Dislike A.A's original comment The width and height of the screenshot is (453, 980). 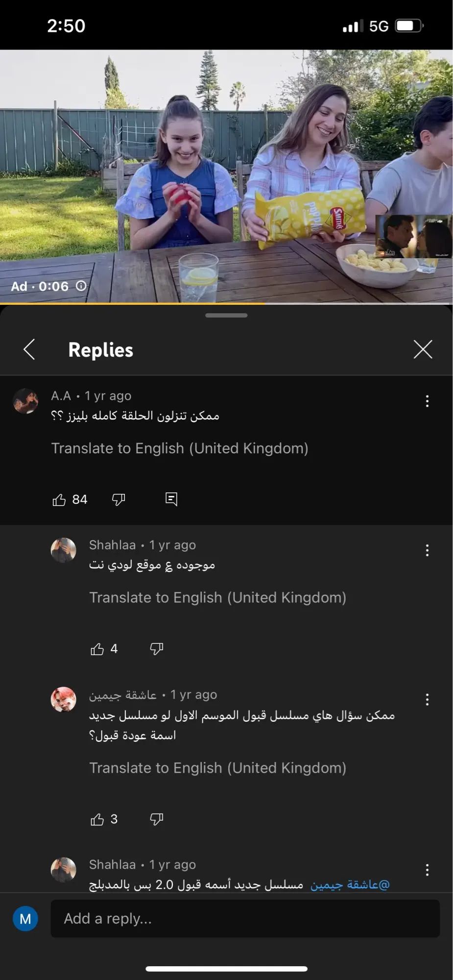point(119,500)
